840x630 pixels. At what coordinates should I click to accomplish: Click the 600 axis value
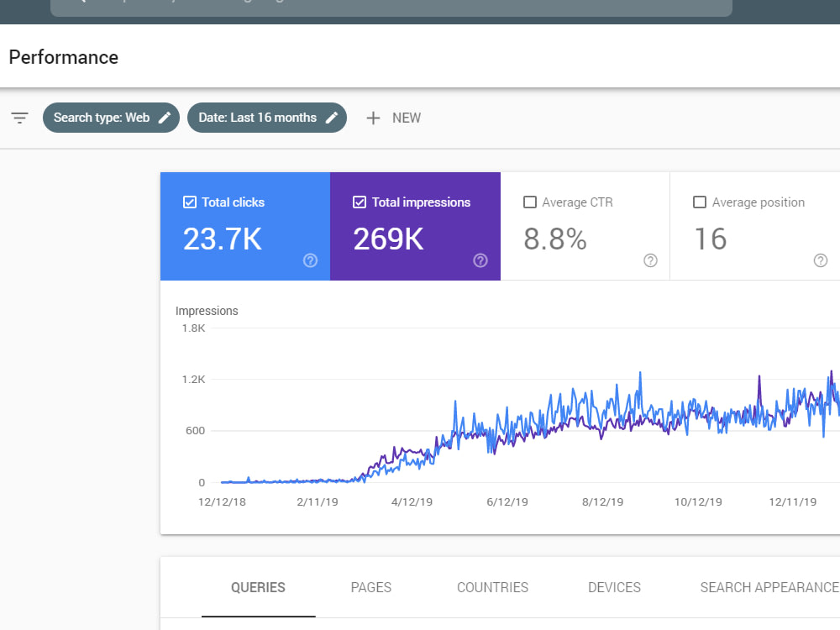coord(195,431)
